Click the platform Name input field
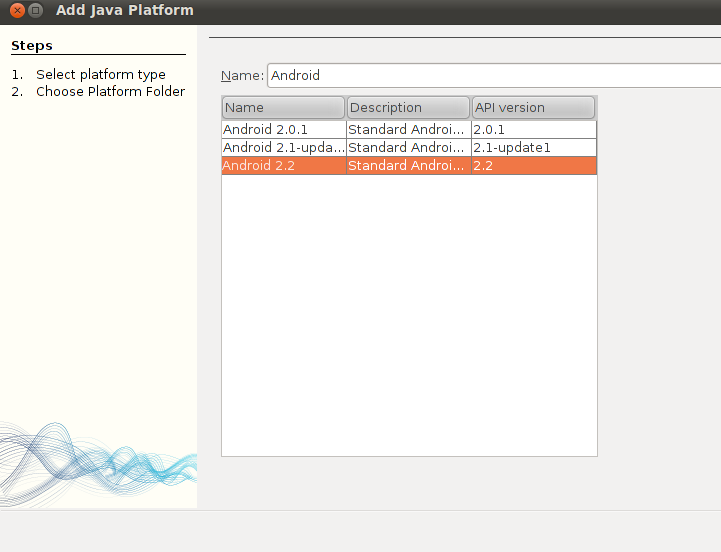721x552 pixels. coord(494,75)
